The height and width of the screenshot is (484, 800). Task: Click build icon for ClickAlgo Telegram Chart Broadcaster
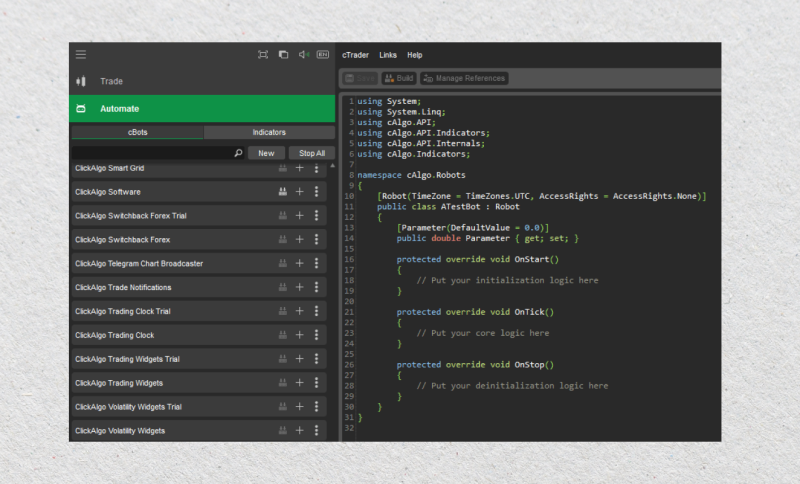tap(282, 264)
